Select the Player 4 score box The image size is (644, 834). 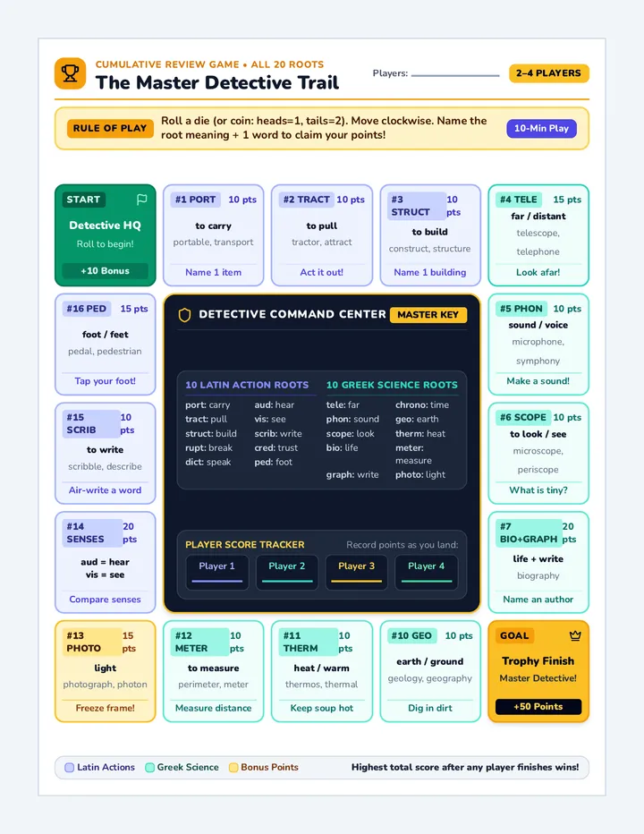point(427,573)
